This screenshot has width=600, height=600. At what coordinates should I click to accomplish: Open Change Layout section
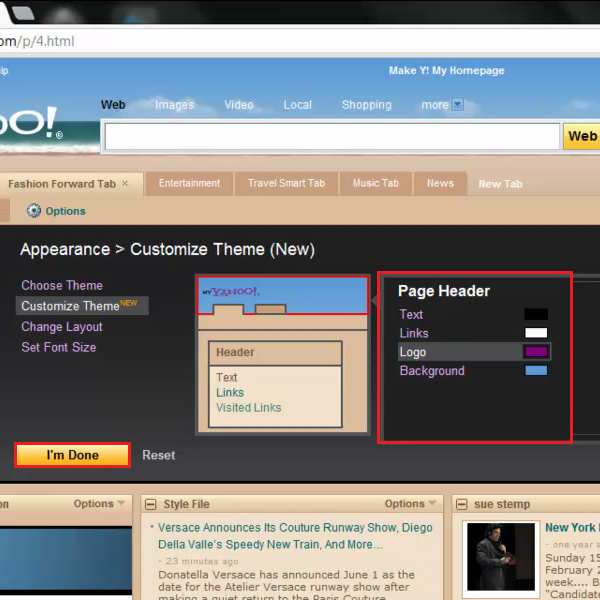(x=62, y=326)
